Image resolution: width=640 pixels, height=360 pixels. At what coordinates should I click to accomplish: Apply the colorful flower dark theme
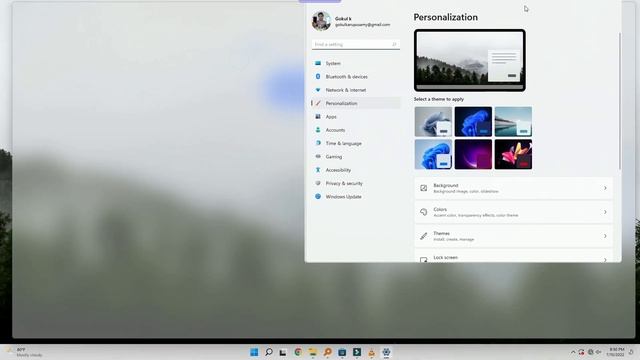click(513, 154)
